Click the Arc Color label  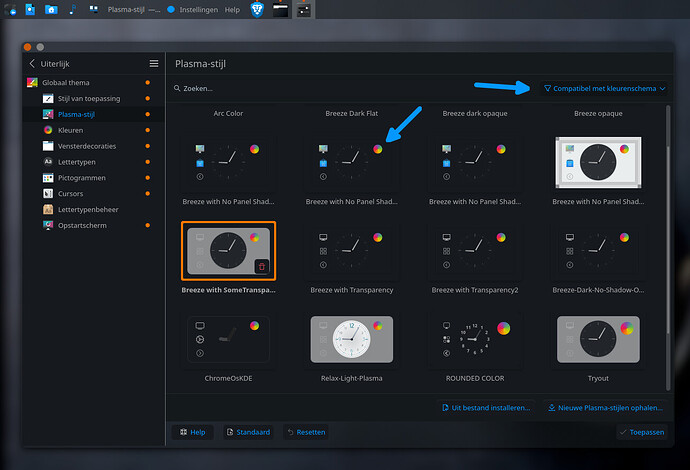(x=228, y=114)
